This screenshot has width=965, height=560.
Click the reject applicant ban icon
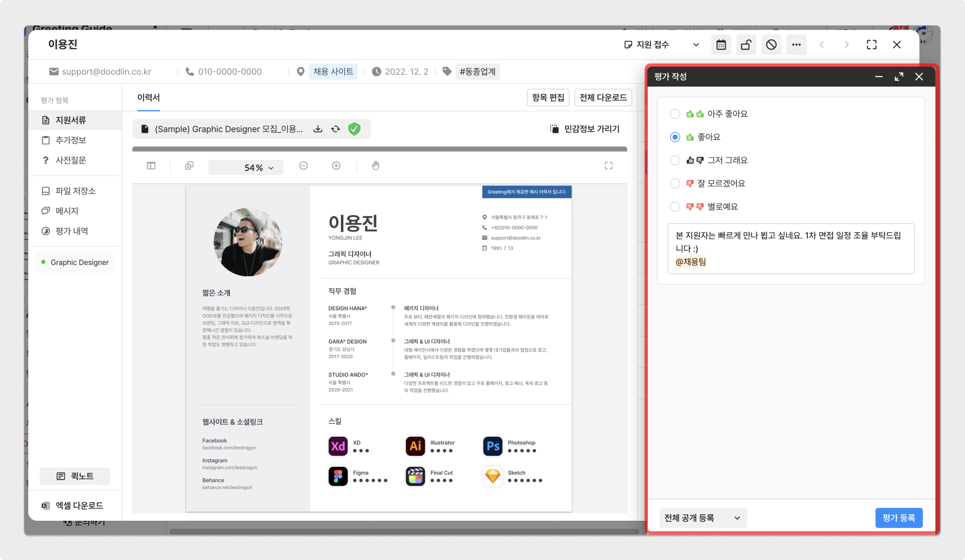(771, 45)
